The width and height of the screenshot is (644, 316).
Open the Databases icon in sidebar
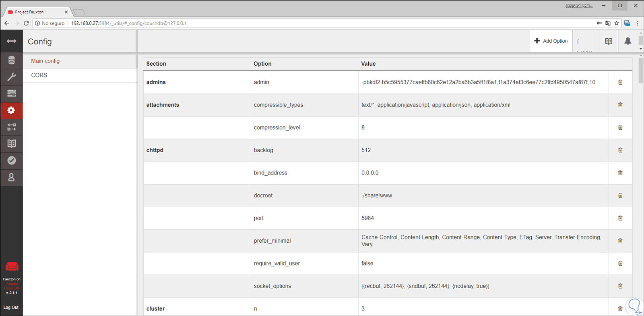pos(11,60)
